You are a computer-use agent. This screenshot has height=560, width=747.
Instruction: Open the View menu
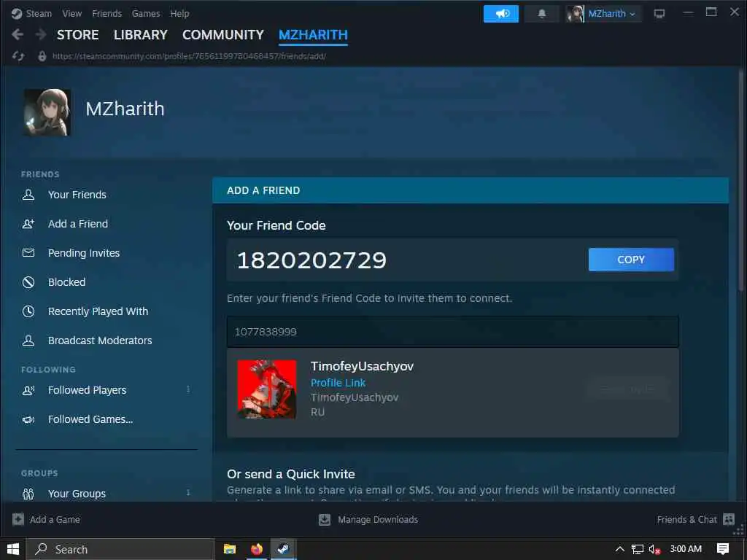[72, 13]
